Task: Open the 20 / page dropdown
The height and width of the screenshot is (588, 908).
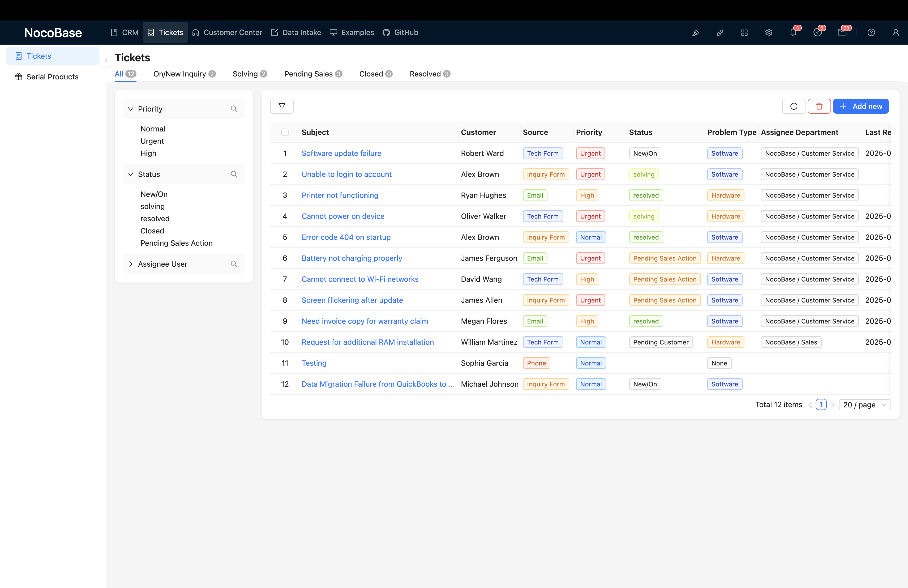Action: coord(864,404)
